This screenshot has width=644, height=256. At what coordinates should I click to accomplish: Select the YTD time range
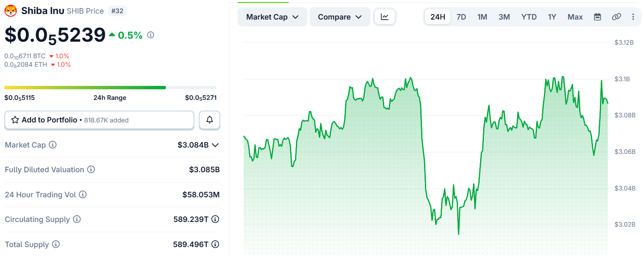529,17
